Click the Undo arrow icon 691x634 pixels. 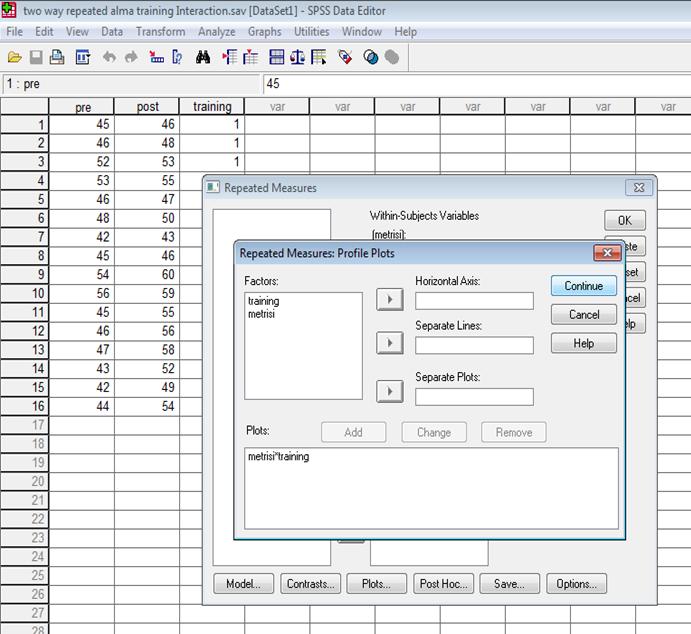(109, 57)
